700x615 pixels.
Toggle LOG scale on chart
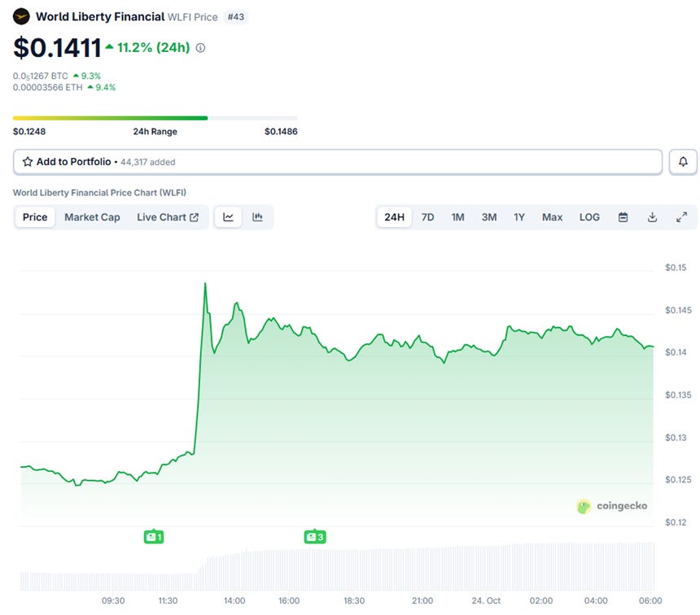pos(589,217)
